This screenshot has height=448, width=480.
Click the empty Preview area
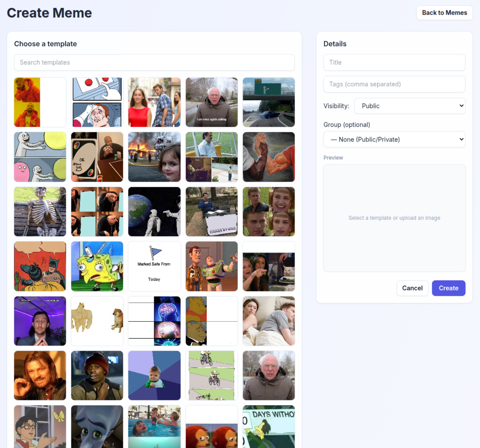[x=394, y=218]
